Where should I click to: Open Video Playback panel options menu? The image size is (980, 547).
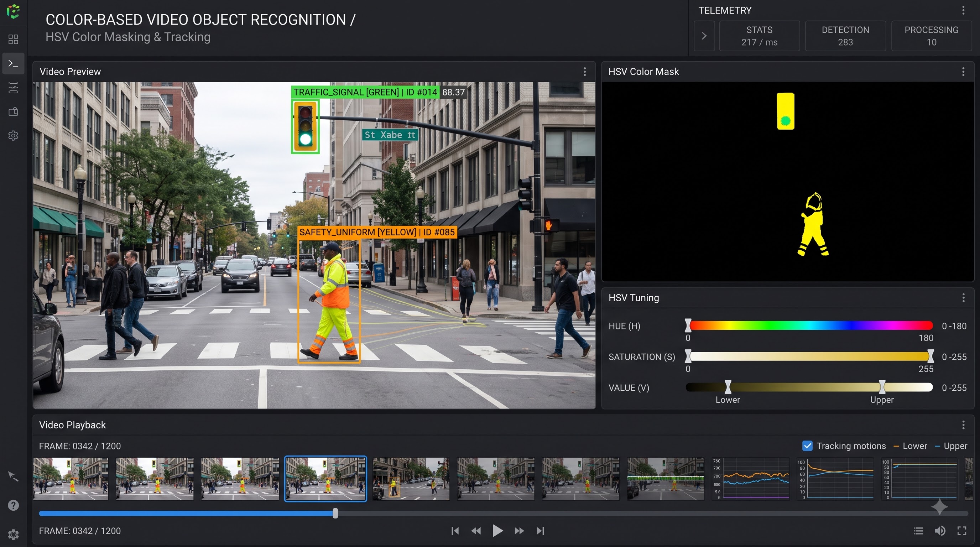(x=963, y=424)
